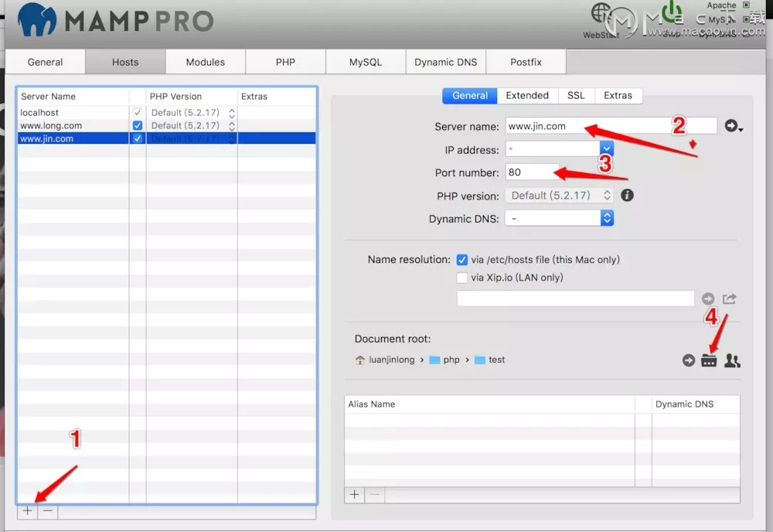
Task: Click the Xip.io address text field
Action: (x=575, y=298)
